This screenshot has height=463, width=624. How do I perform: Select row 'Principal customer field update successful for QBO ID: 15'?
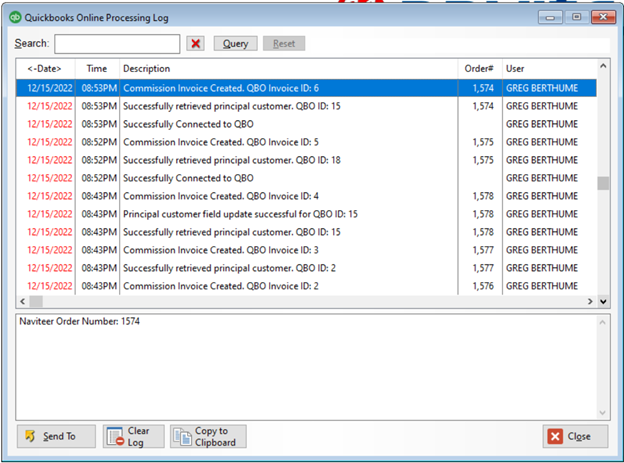(306, 214)
